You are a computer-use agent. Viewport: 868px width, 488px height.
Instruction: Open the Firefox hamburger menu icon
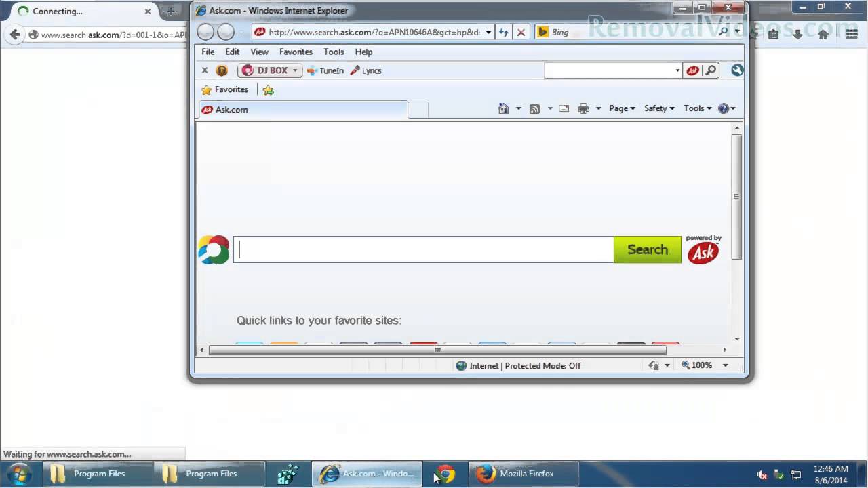[852, 34]
